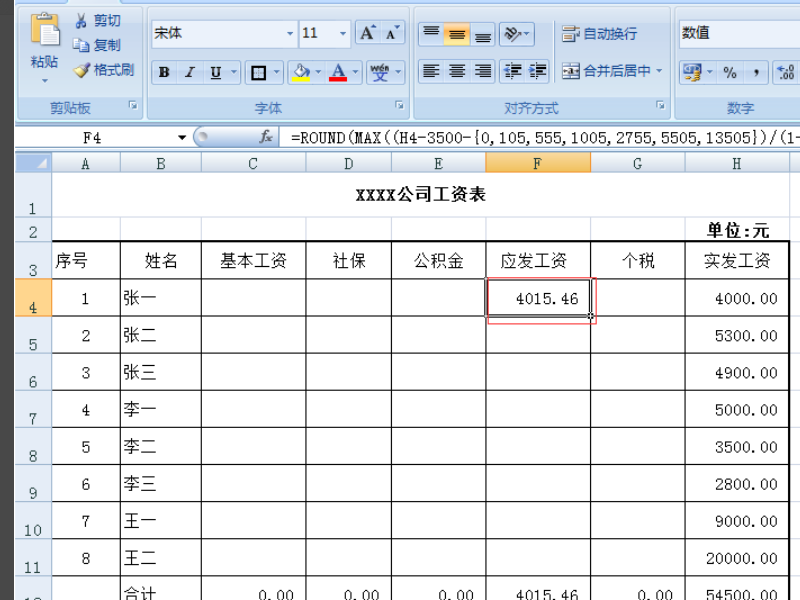Click the Paste clipboard icon
This screenshot has height=600, width=800.
[45, 30]
